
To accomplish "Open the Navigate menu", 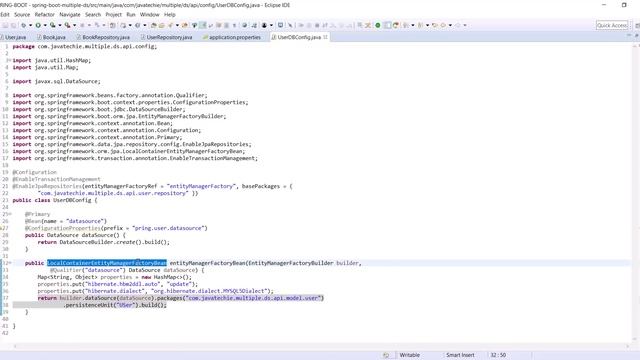I will tap(70, 14).
